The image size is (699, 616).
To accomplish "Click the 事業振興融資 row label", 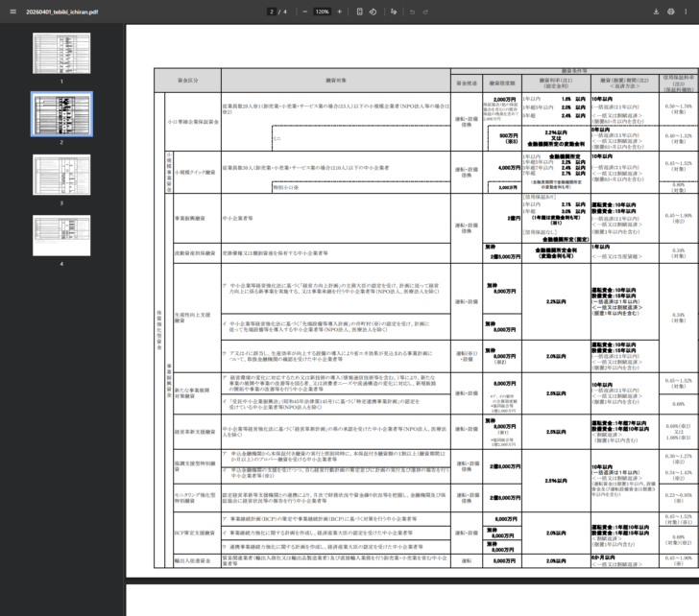I will (x=190, y=218).
